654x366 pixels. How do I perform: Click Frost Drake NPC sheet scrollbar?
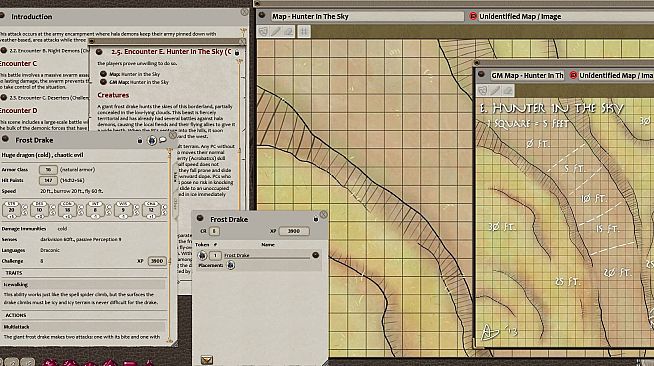click(x=169, y=246)
